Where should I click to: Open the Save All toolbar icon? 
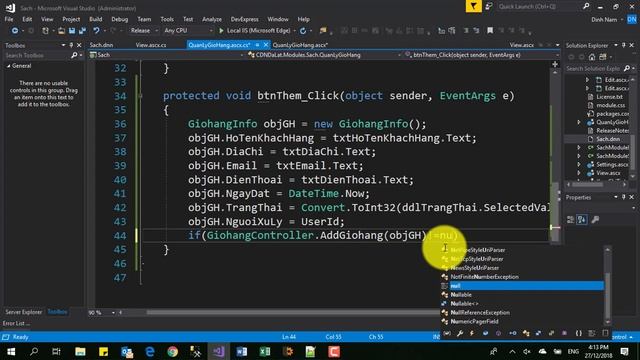pyautogui.click(x=82, y=31)
